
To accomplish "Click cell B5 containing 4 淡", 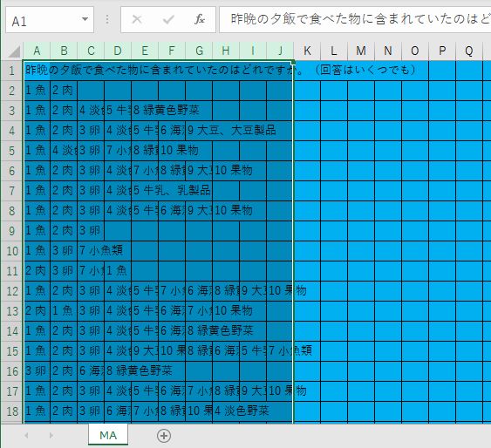I will coord(64,151).
